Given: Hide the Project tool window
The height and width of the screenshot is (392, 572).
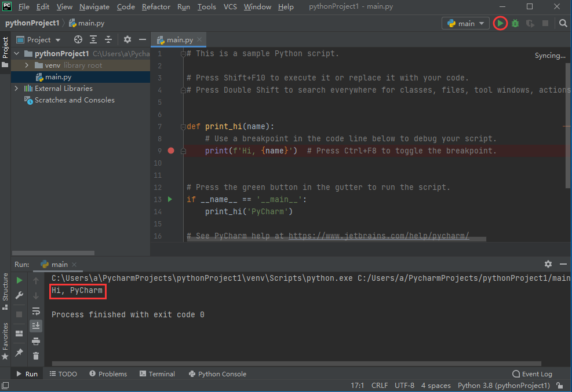Looking at the screenshot, I should coord(143,39).
